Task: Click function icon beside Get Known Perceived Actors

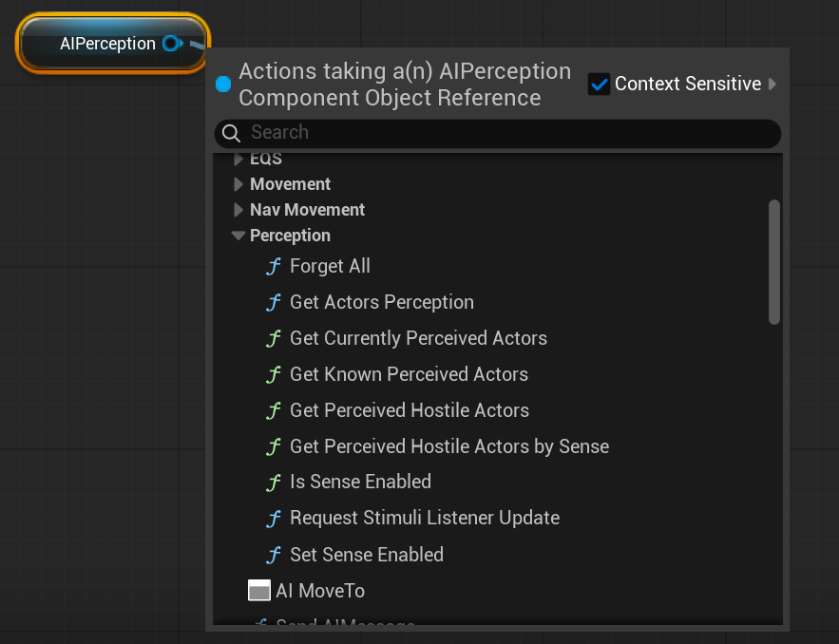Action: (x=274, y=374)
